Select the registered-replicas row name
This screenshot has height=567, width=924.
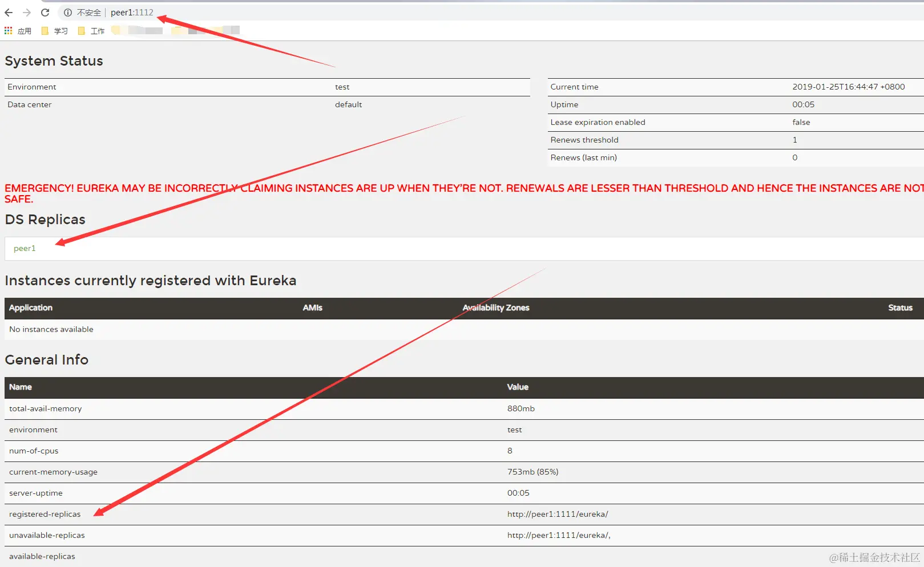pos(45,514)
